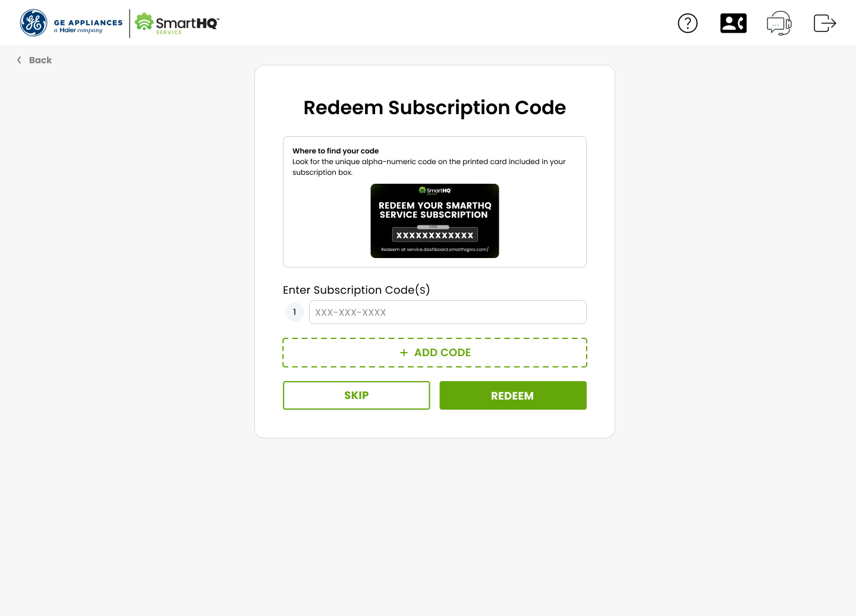Select the SKIP button
The width and height of the screenshot is (856, 616).
click(356, 395)
